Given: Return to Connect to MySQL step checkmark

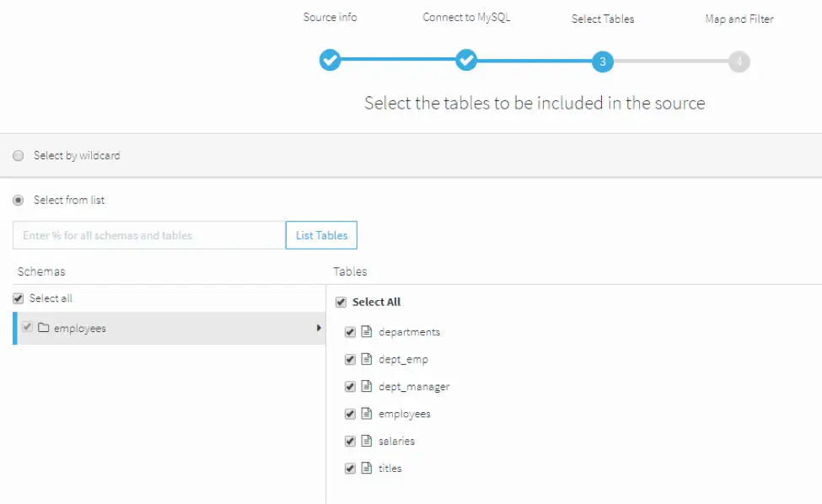Looking at the screenshot, I should pyautogui.click(x=466, y=61).
